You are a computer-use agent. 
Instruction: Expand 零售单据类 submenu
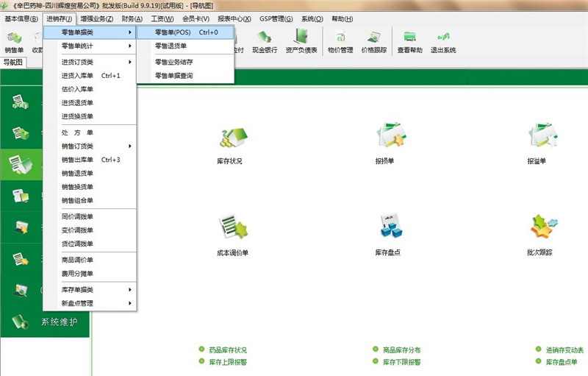coord(89,32)
